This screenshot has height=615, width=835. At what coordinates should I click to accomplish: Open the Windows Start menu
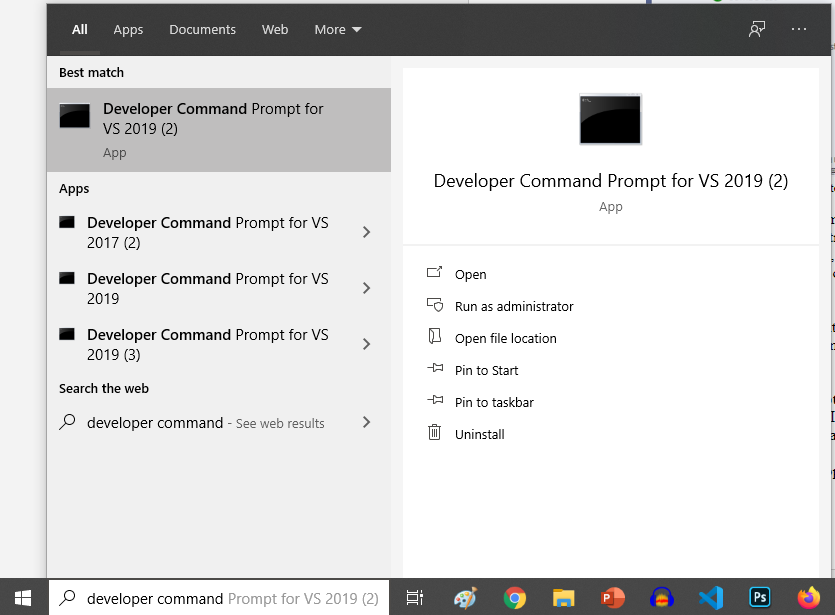pyautogui.click(x=23, y=598)
